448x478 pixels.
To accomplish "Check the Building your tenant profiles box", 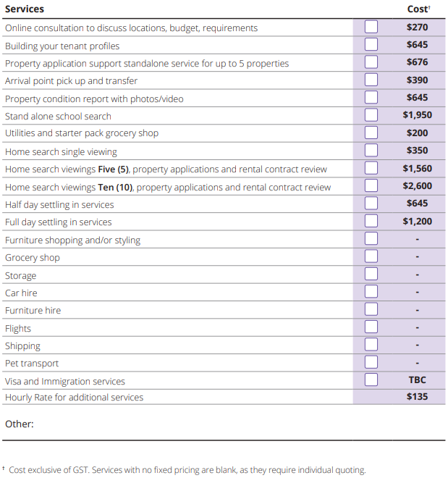I will tap(371, 44).
